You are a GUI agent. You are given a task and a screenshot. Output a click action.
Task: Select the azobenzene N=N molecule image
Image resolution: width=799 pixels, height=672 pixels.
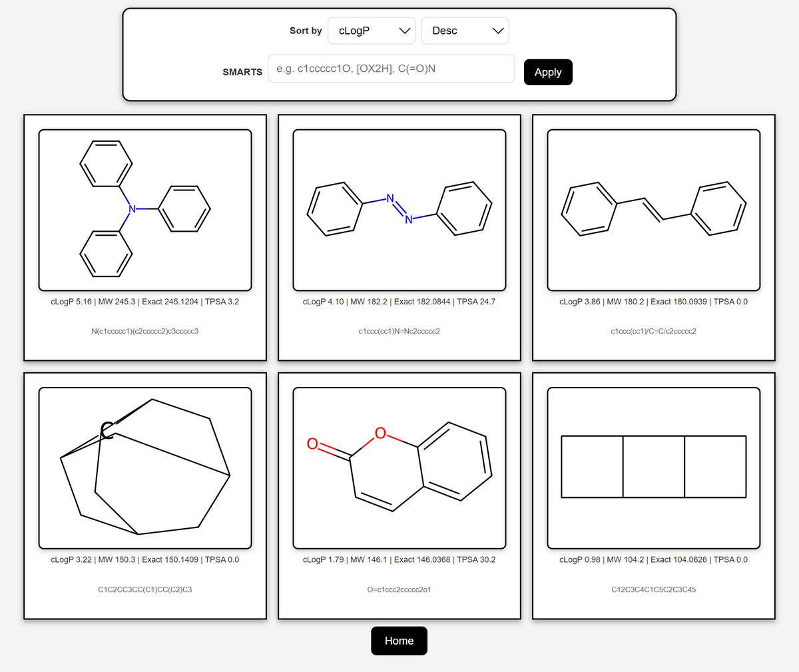coord(399,209)
